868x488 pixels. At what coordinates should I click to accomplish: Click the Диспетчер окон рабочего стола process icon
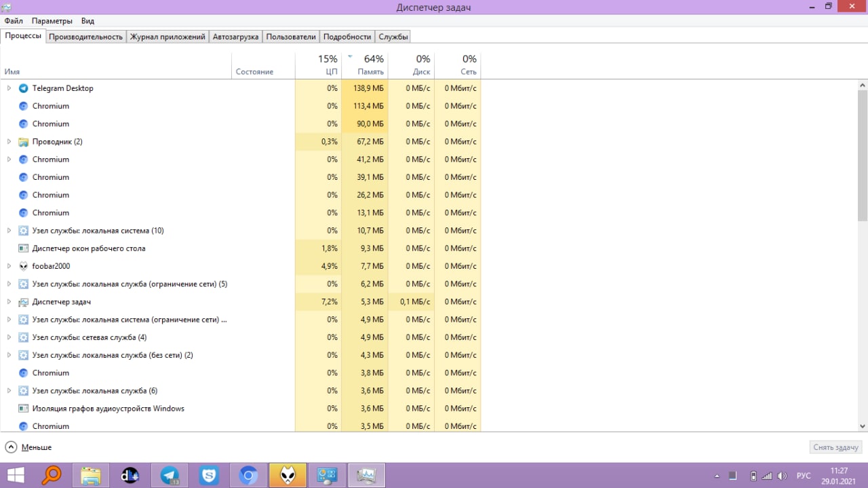(x=24, y=248)
